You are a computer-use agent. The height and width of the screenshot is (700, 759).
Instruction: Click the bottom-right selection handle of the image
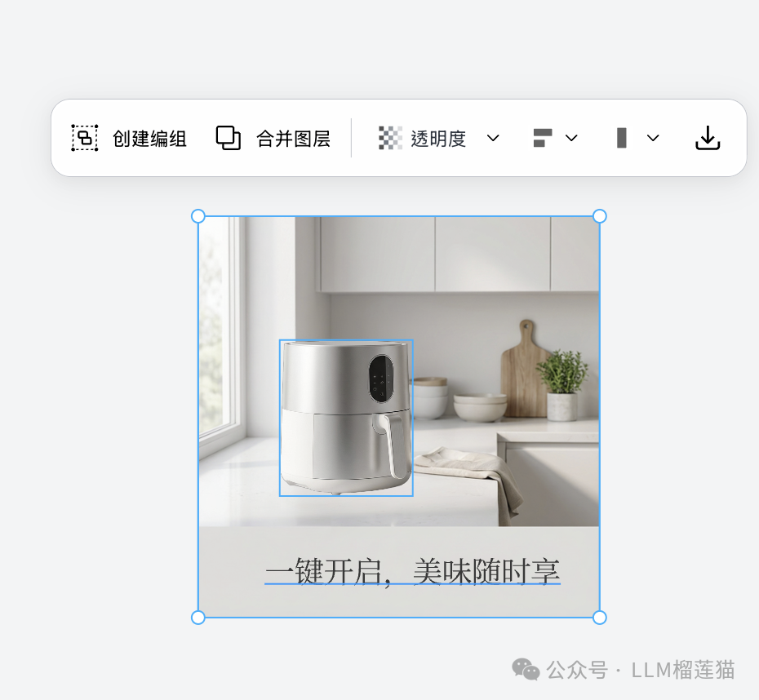tap(600, 617)
